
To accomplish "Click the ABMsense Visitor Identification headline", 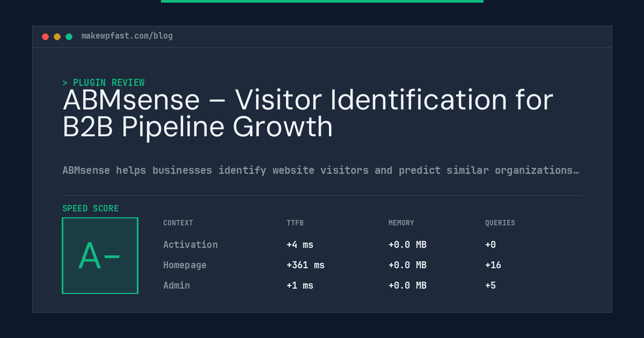I will (308, 113).
